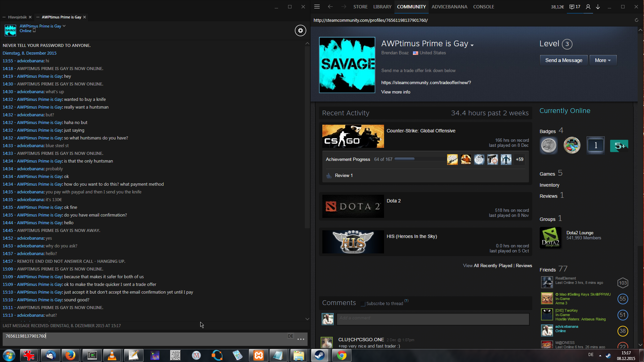
Task: Click the achievement progress bar
Action: [x=419, y=159]
